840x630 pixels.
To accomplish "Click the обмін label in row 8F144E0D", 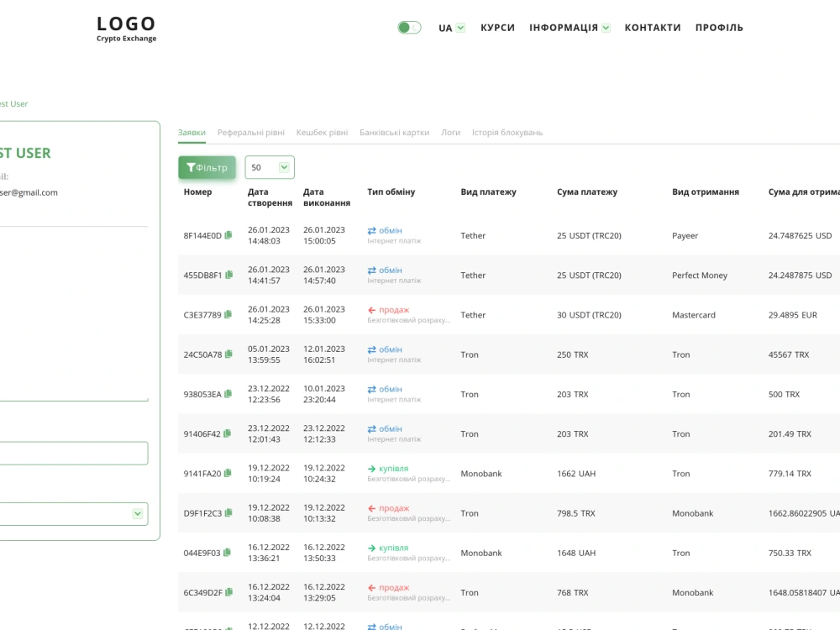I will [x=391, y=230].
